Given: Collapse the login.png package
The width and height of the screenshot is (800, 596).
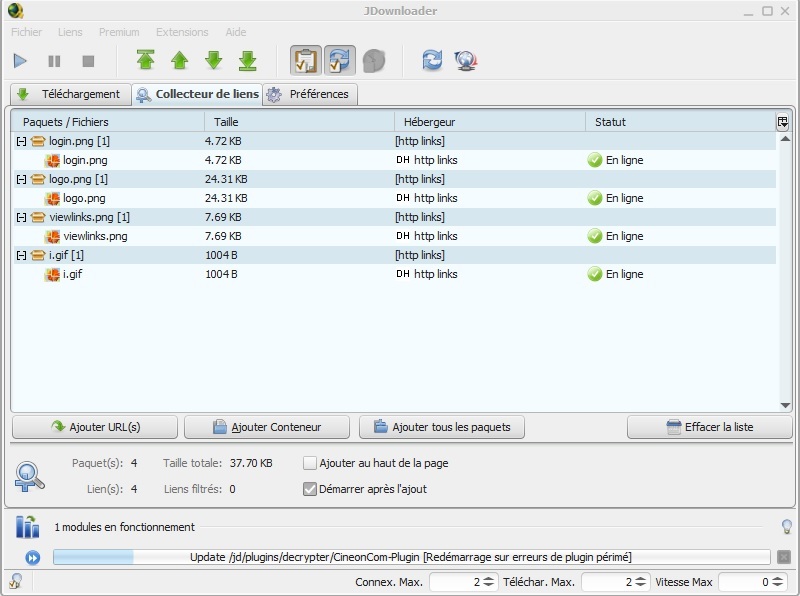Looking at the screenshot, I should (21, 141).
